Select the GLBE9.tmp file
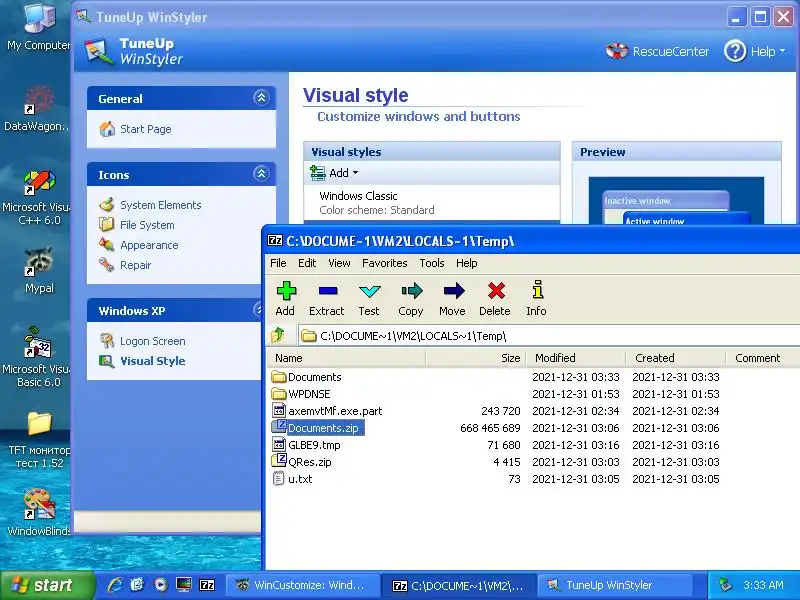This screenshot has width=800, height=600. [307, 445]
